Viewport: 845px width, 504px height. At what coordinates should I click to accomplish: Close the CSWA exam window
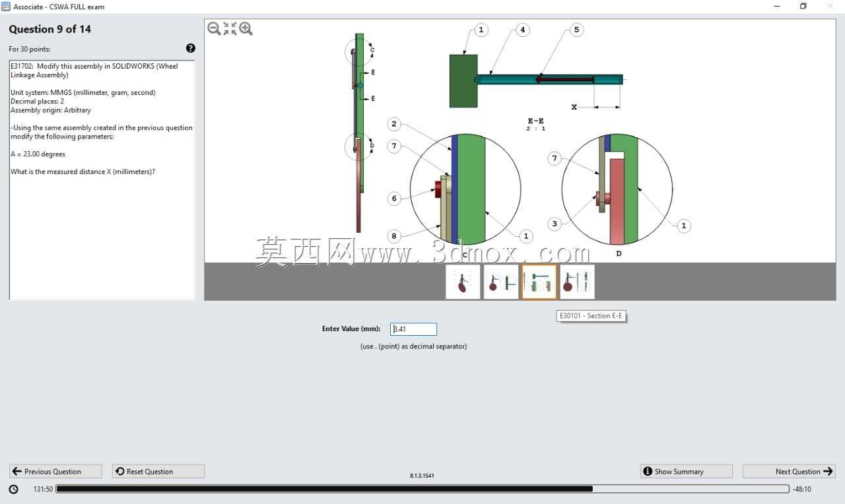click(x=830, y=7)
